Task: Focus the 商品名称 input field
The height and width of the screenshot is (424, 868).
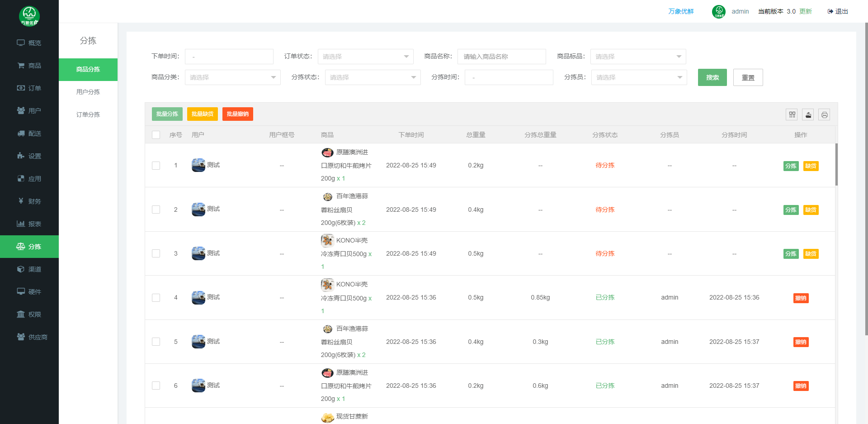Action: tap(501, 57)
